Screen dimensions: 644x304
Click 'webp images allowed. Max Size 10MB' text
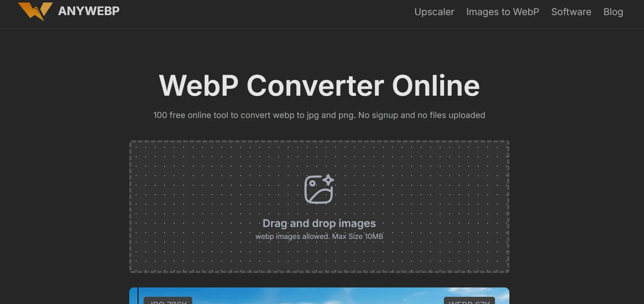(319, 236)
